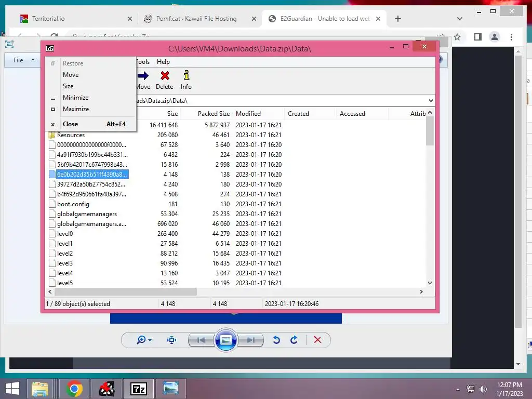Sort by the Attrib column header
The width and height of the screenshot is (532, 399).
418,114
